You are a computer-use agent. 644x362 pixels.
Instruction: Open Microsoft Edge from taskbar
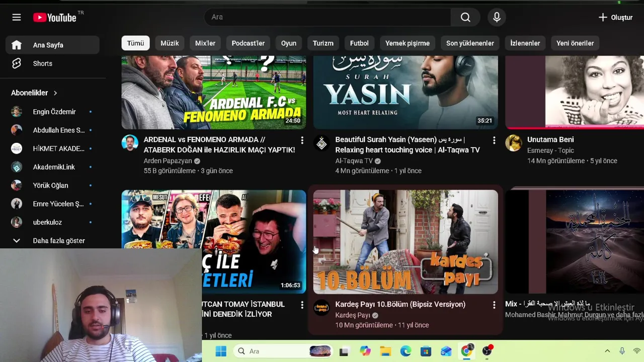pos(406,351)
